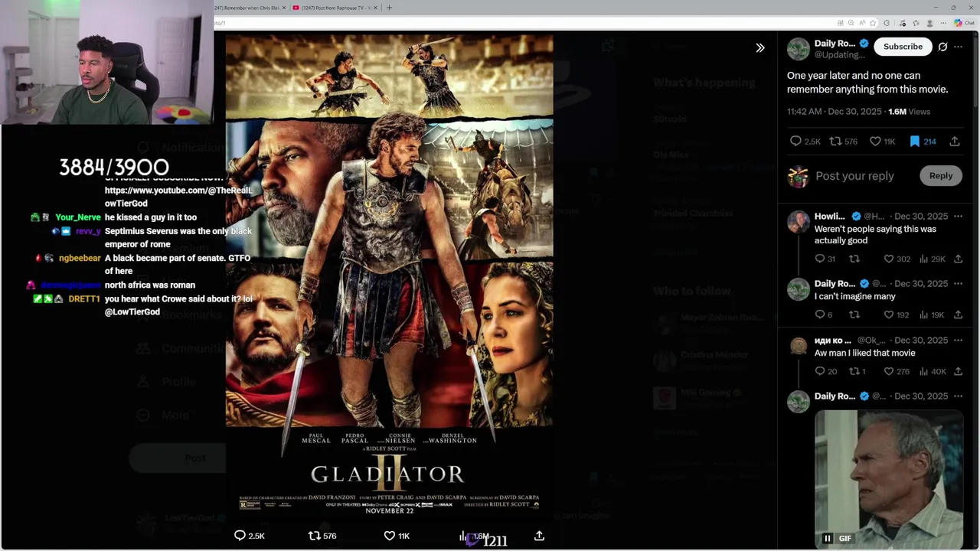Open the '11:42 AM · Dec 30, 2025' timestamp
Screen dimensions: 980x551
tap(835, 112)
